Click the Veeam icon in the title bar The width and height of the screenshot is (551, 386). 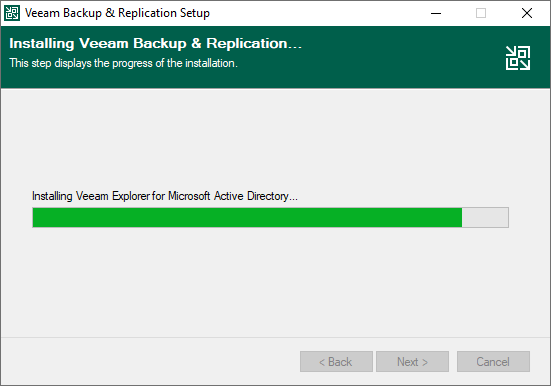coord(12,13)
